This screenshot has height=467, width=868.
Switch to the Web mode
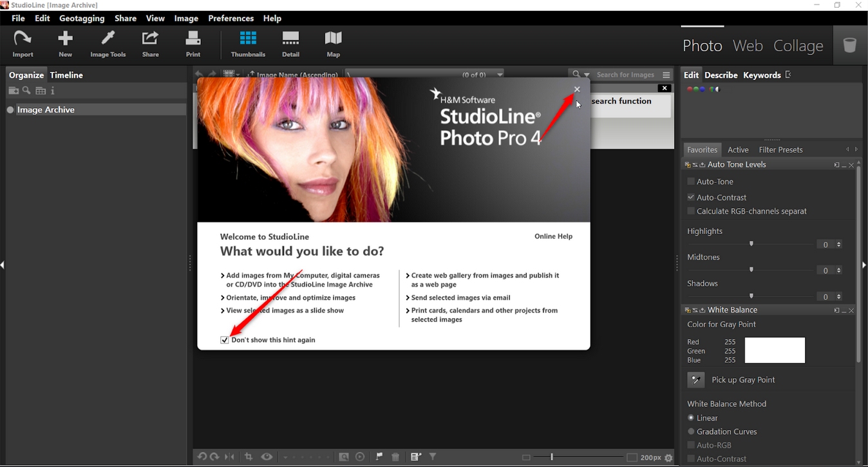748,46
